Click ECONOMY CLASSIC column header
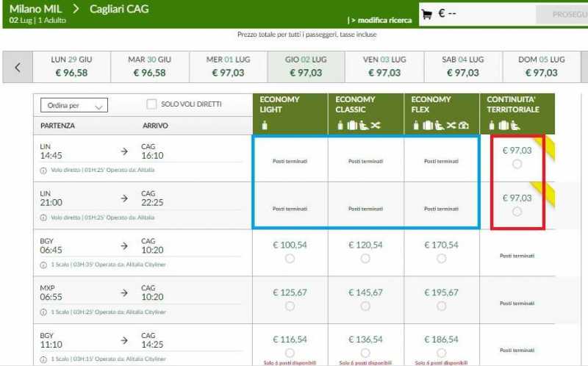The image size is (588, 366). coord(365,114)
